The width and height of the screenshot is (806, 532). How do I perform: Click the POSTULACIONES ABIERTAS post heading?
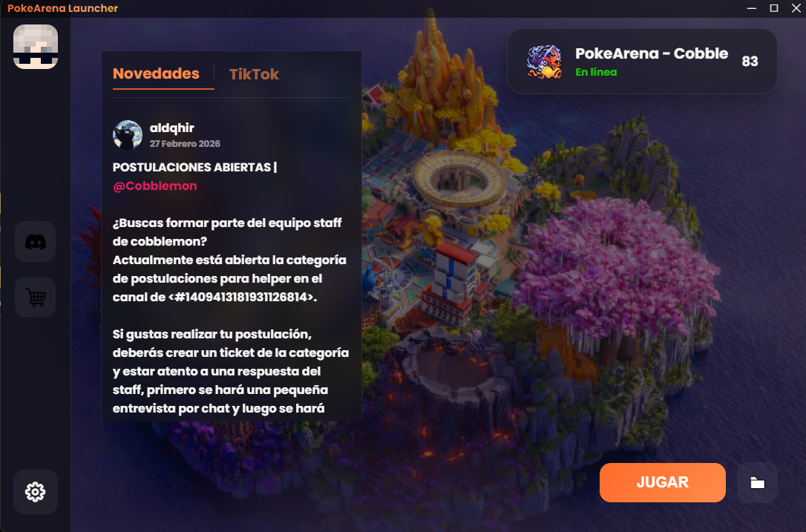click(191, 167)
